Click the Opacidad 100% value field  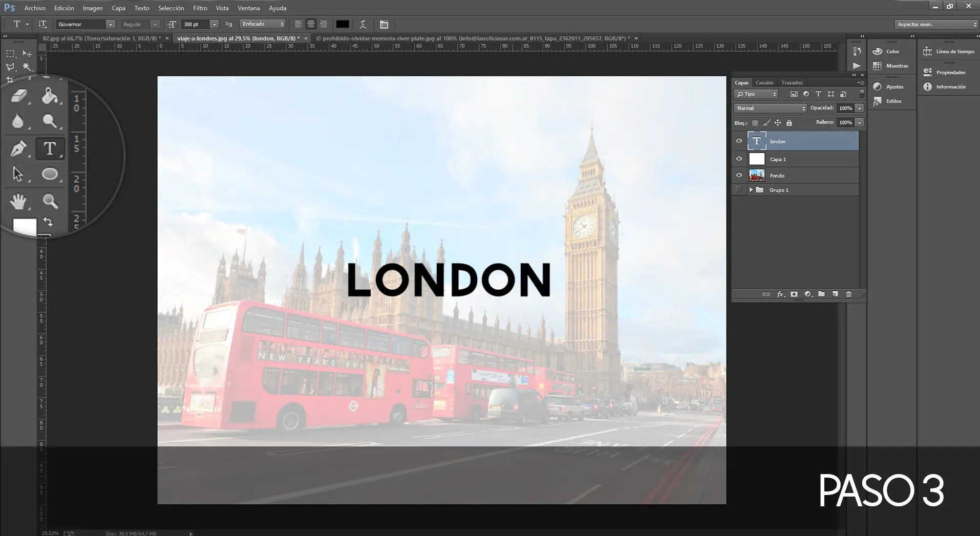click(x=845, y=108)
